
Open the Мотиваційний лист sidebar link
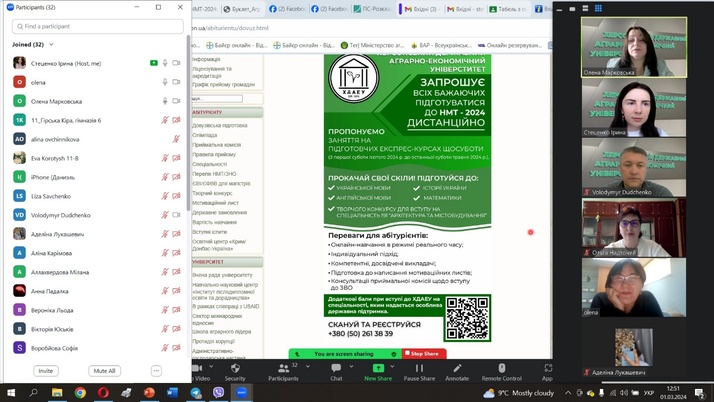(215, 203)
